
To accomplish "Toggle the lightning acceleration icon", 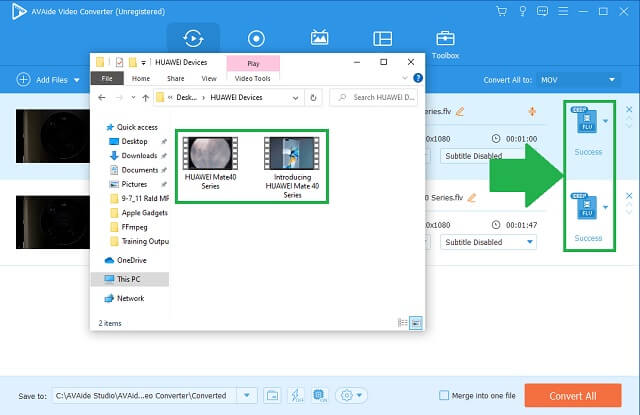I will [x=296, y=395].
